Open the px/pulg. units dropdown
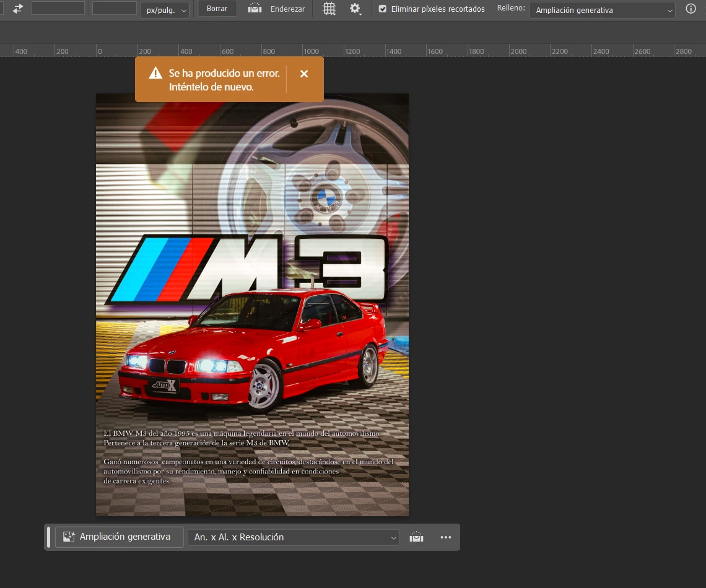Screen dimensions: 706x588 coord(165,10)
